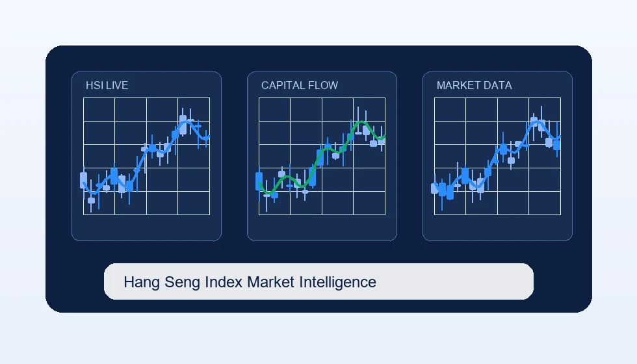
Task: Open the MARKET DATA card title
Action: pos(474,85)
